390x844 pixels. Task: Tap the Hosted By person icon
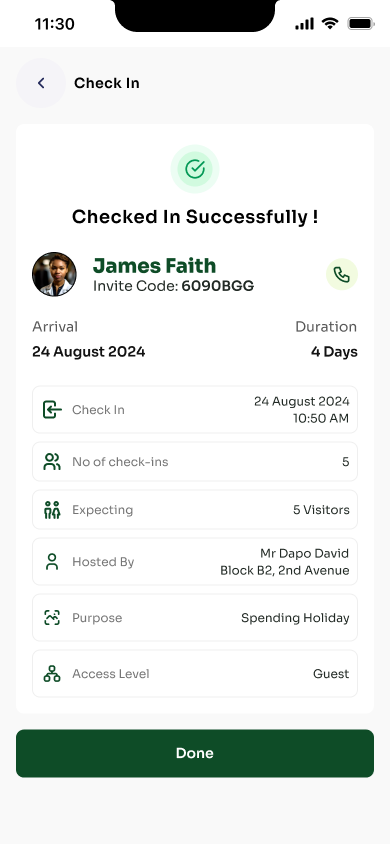pyautogui.click(x=52, y=561)
